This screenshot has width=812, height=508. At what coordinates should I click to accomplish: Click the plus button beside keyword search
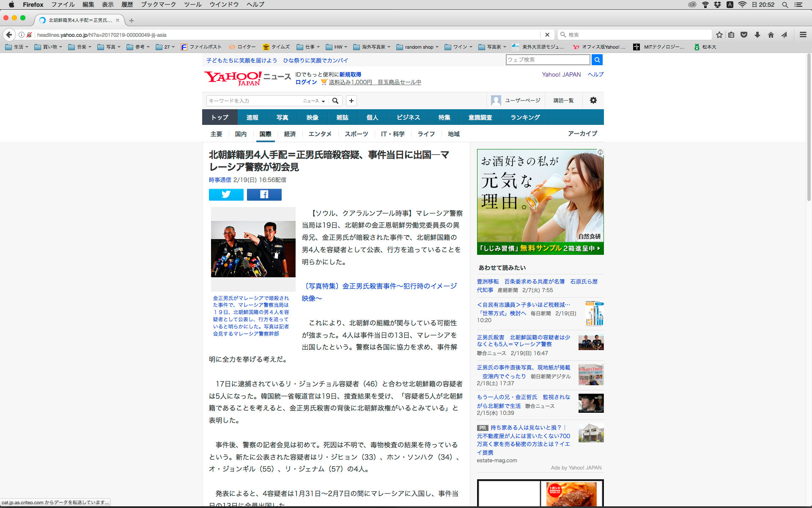[x=351, y=101]
